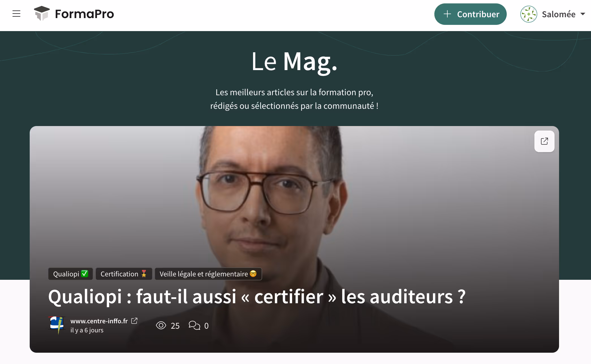Click the comment count number 0

[206, 326]
